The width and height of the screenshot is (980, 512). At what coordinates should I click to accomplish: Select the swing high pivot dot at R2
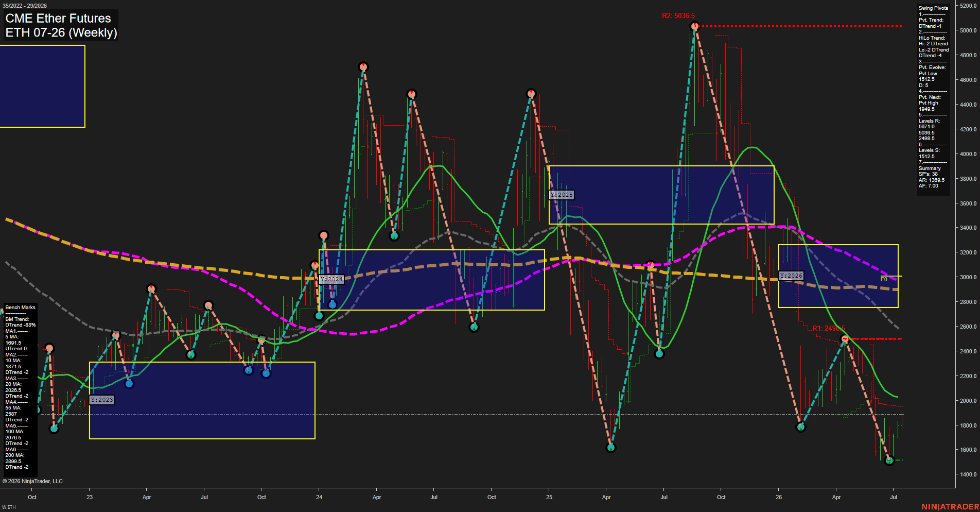click(695, 26)
